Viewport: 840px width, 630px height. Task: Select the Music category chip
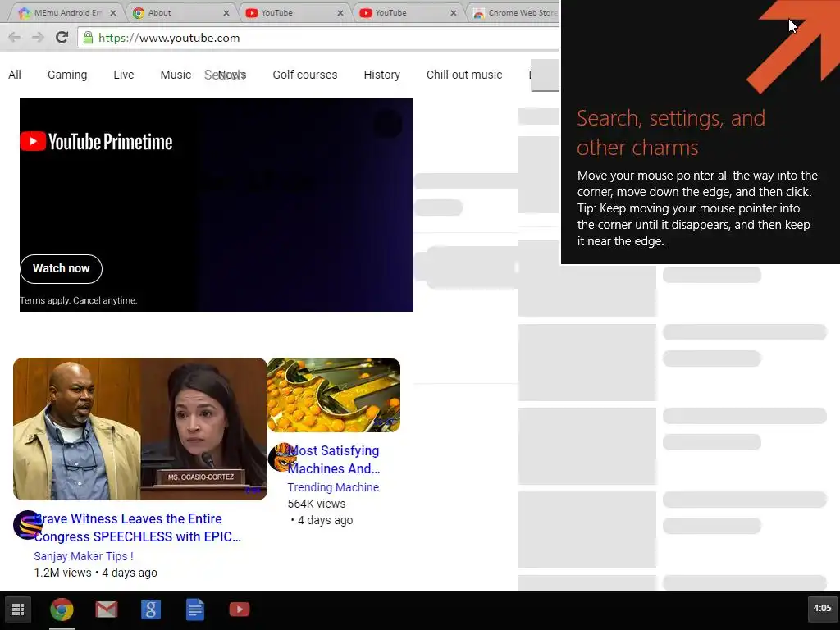pyautogui.click(x=176, y=75)
